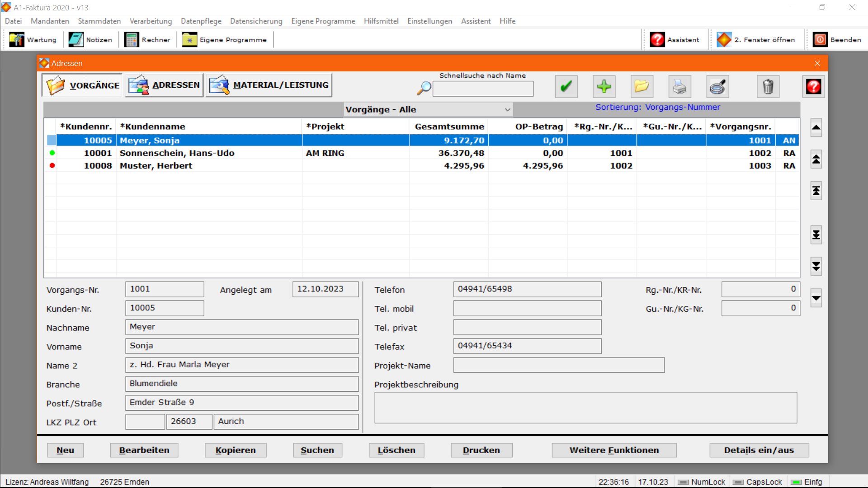Click the Ort field with Aurich
This screenshot has height=488, width=868.
[286, 422]
